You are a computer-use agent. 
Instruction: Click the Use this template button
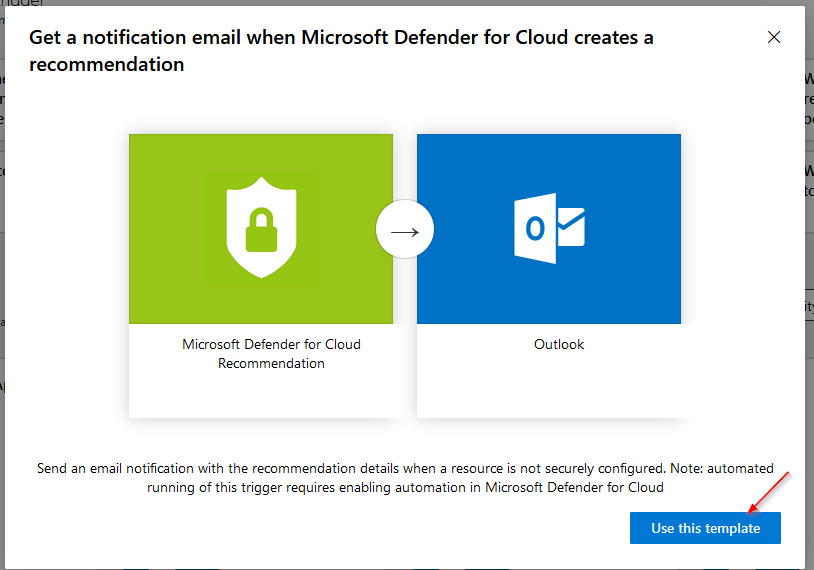tap(705, 528)
